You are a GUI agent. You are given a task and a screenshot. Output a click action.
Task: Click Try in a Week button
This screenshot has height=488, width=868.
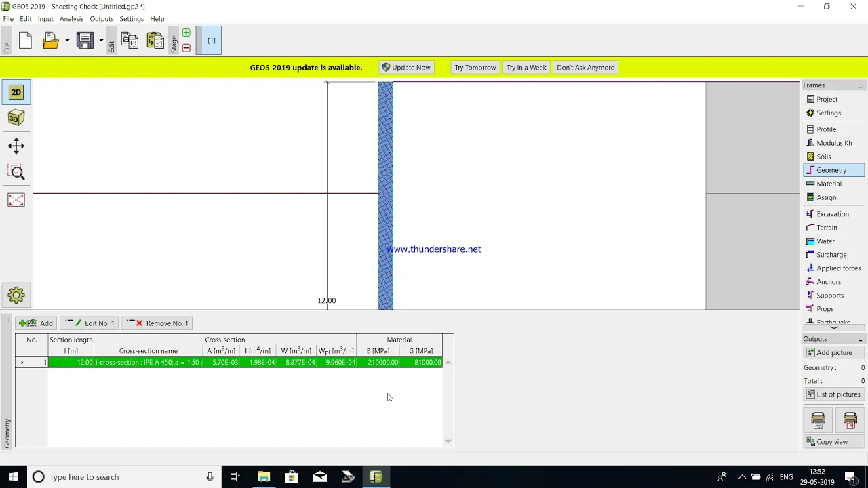click(526, 68)
